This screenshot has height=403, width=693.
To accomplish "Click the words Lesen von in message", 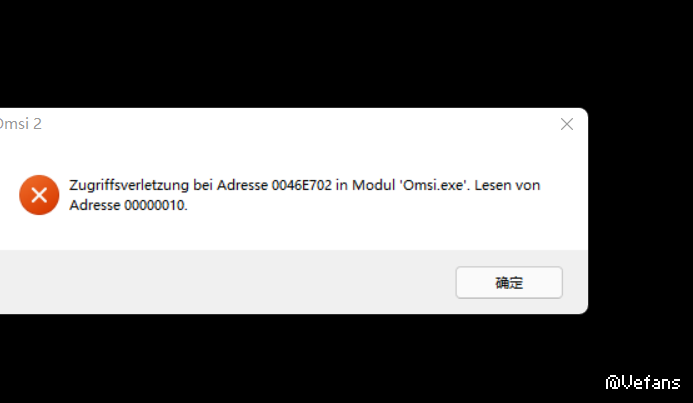I will [507, 185].
